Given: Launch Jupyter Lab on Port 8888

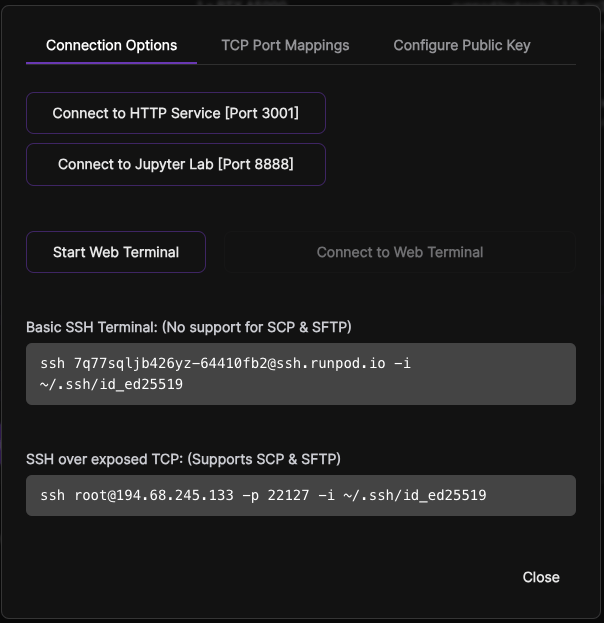Looking at the screenshot, I should click(x=175, y=164).
